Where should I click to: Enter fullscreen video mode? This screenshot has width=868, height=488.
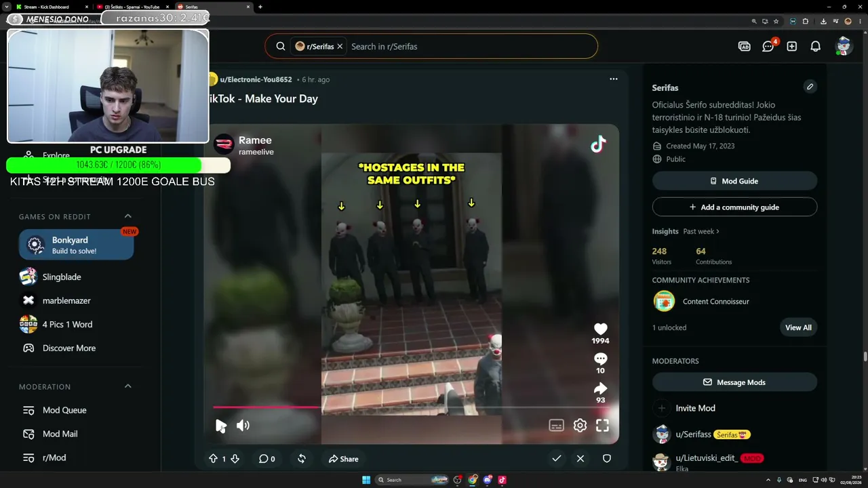[x=602, y=426]
